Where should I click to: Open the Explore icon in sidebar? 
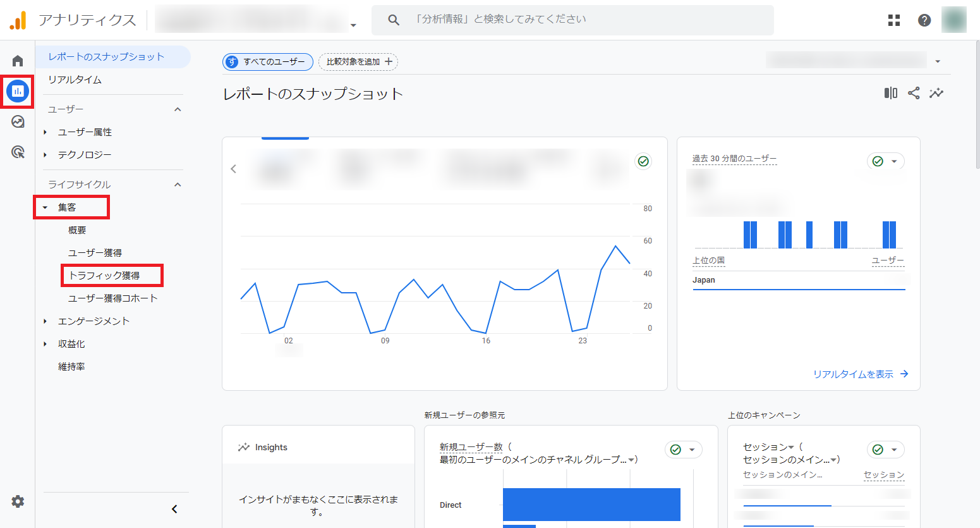pos(18,121)
